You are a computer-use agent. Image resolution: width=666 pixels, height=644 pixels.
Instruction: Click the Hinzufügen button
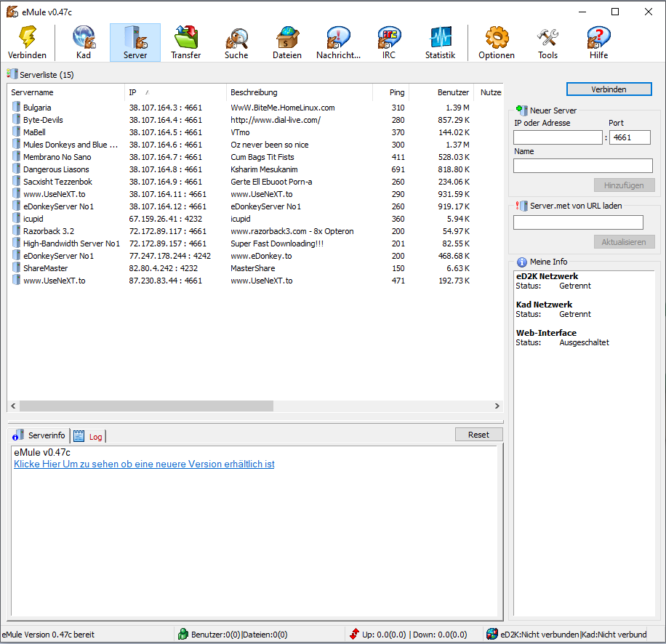(x=624, y=185)
